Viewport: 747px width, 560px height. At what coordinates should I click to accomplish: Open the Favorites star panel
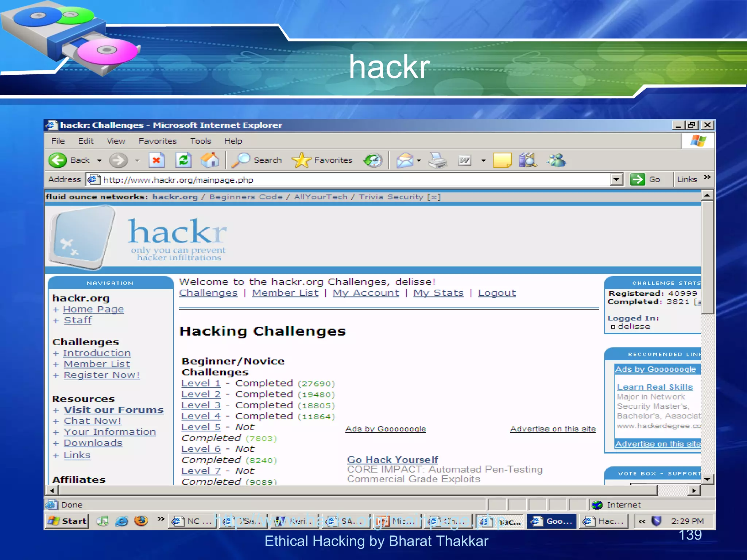click(302, 160)
